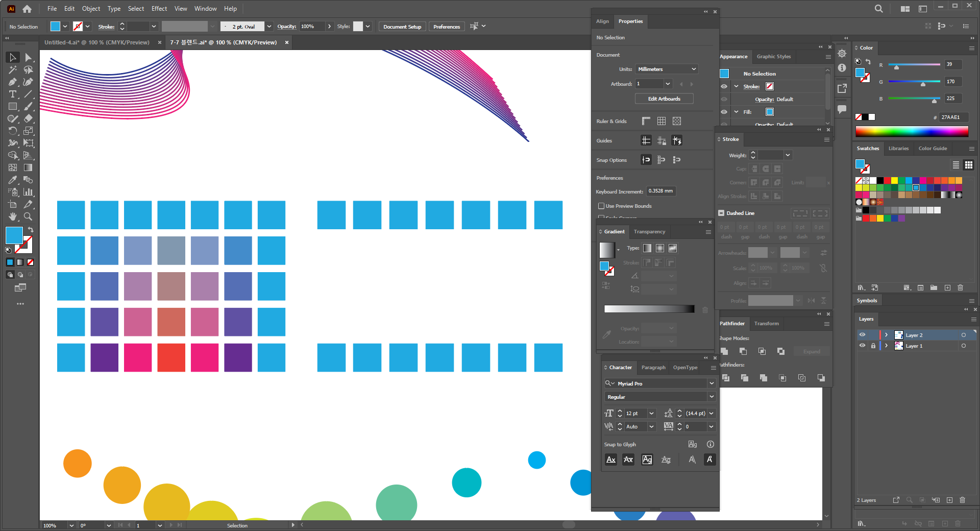Open the Color Guide tab

tap(933, 149)
